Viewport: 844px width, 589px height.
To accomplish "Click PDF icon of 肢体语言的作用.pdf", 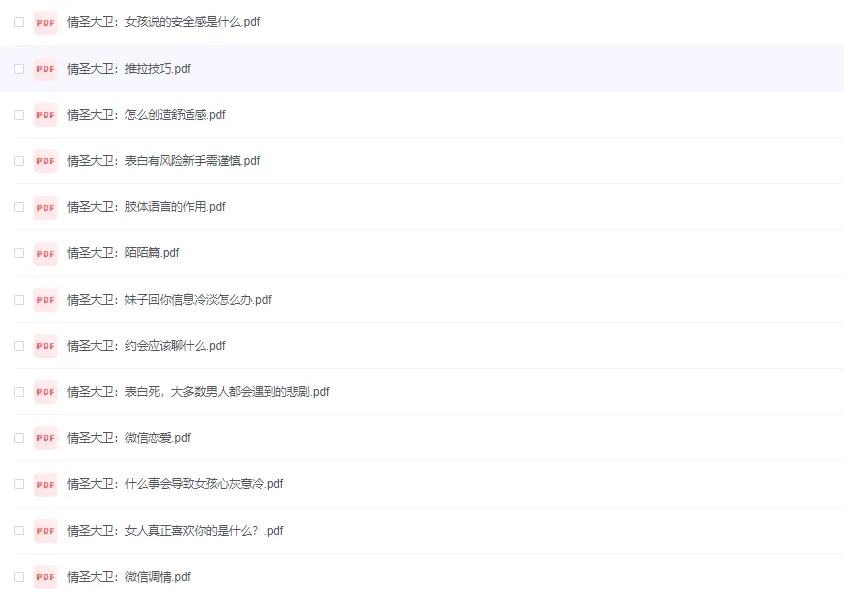I will pos(46,208).
